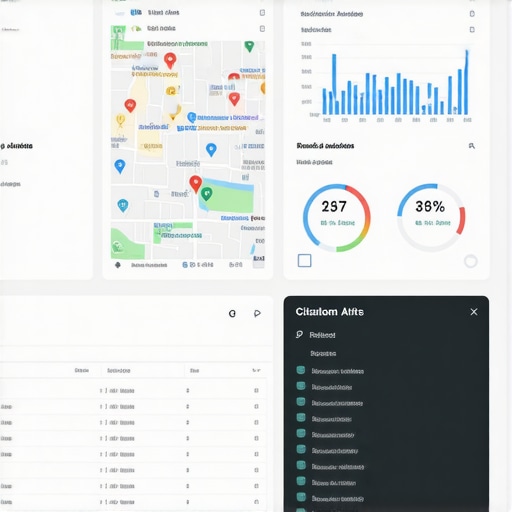Toggle the square box ending the second table row
Viewport: 512px width, 512px height.
[x=256, y=406]
